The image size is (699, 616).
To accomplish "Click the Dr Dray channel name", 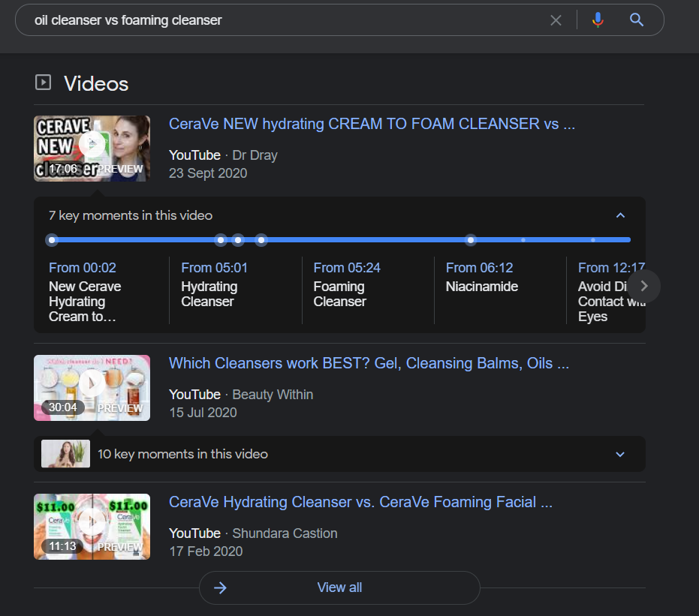I will [x=255, y=155].
